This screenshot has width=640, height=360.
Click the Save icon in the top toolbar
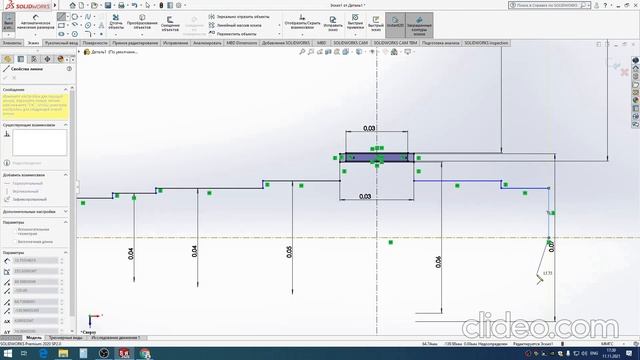point(108,5)
